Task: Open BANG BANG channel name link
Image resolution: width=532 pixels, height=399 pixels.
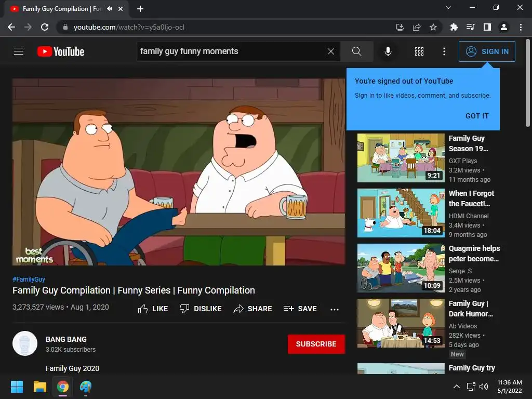Action: [66, 339]
